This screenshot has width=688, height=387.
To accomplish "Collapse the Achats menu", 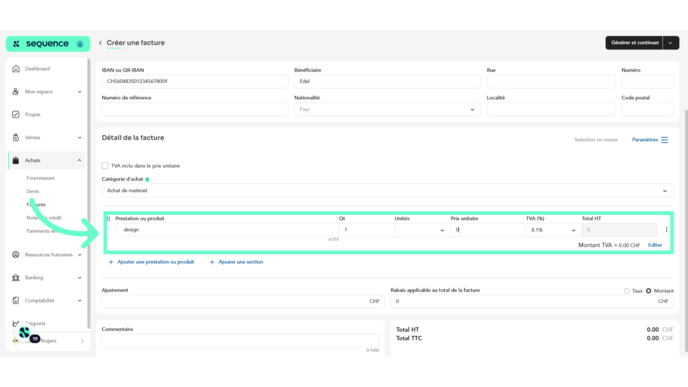I will [x=79, y=160].
